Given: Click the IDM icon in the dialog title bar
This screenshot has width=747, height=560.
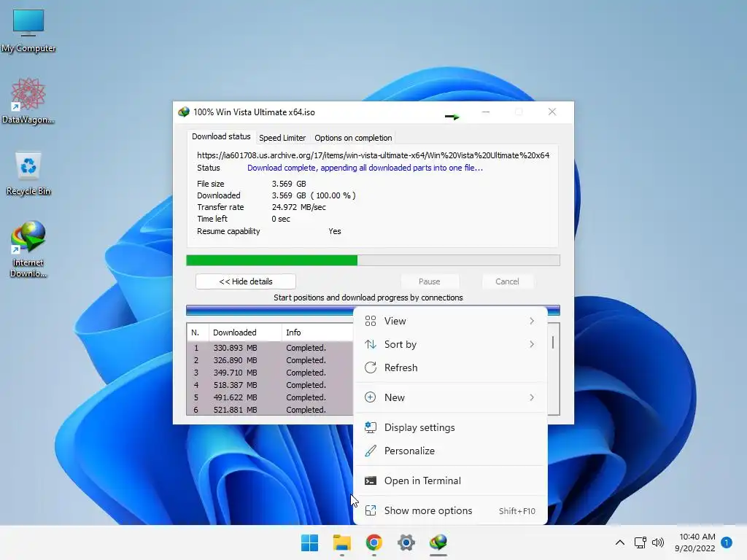Looking at the screenshot, I should (x=183, y=112).
